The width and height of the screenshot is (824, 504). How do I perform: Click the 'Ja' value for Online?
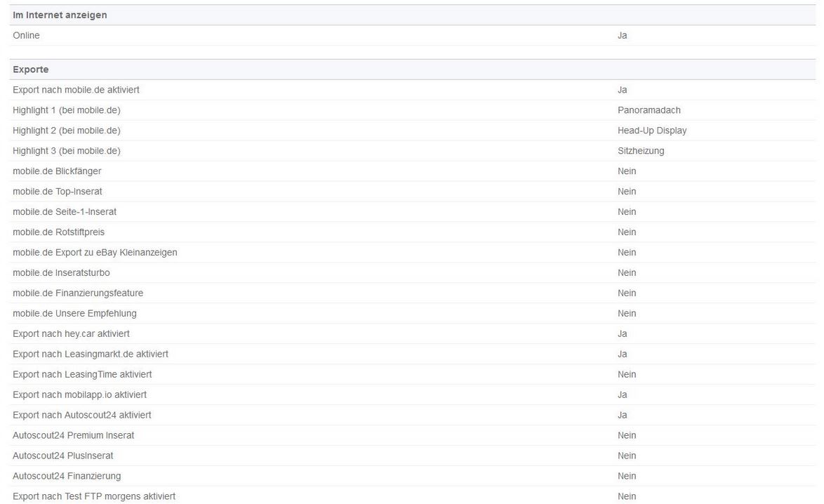(x=622, y=35)
